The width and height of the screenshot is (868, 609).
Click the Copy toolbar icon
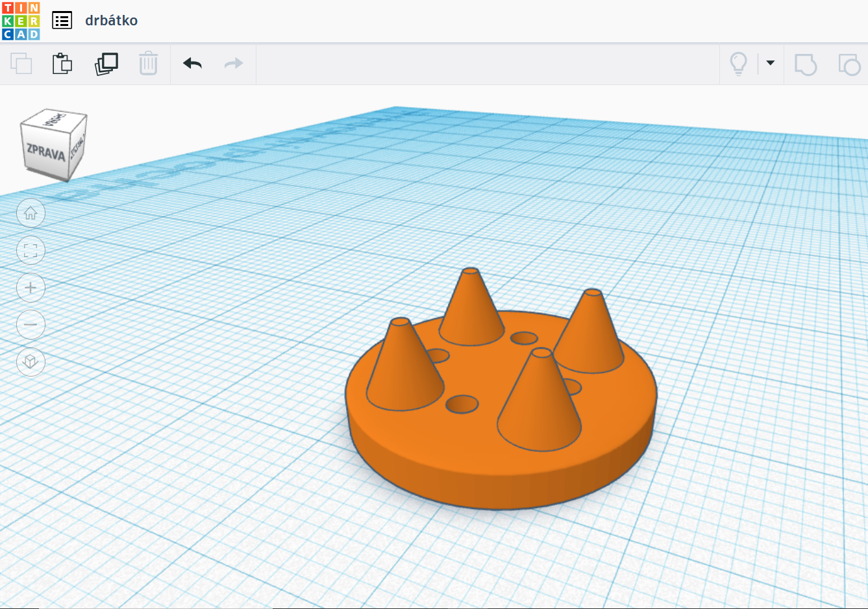[21, 64]
